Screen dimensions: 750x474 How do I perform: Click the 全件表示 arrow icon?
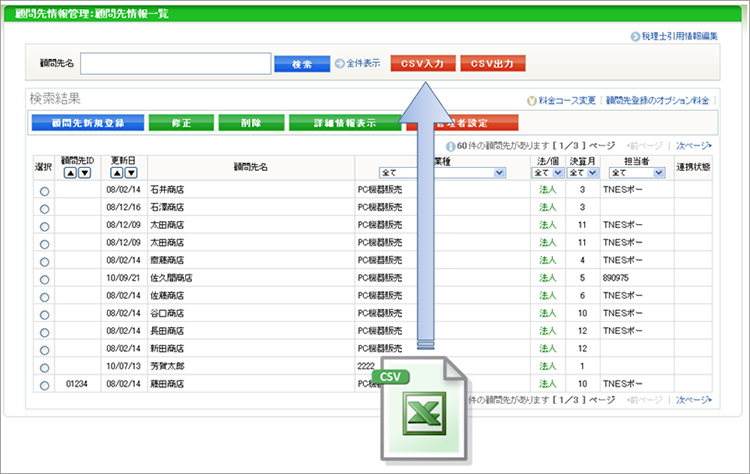[340, 63]
